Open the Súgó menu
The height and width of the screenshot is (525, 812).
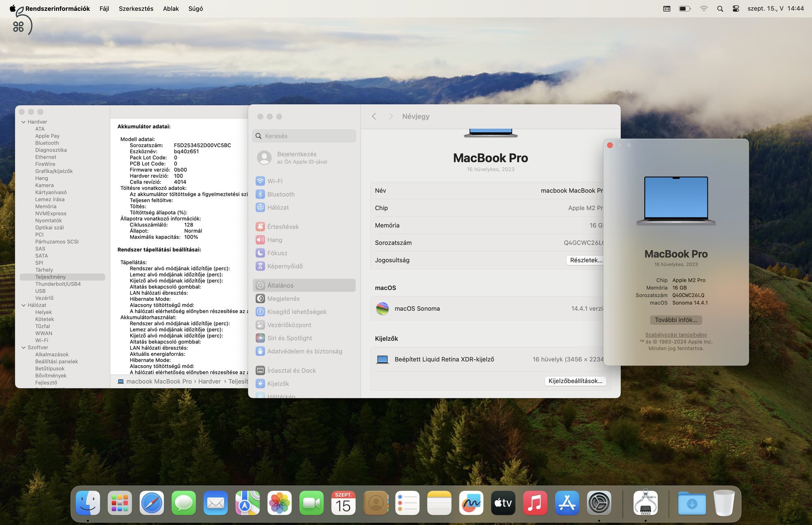point(195,9)
